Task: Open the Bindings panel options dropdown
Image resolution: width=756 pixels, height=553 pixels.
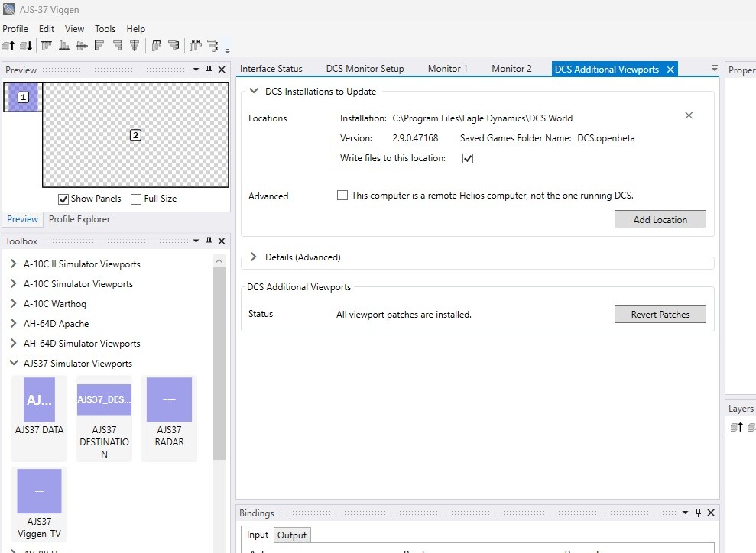Action: click(x=685, y=513)
